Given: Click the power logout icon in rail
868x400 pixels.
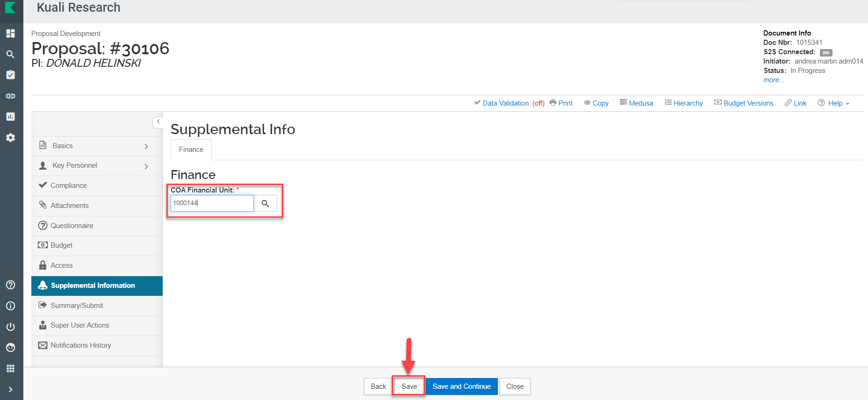Looking at the screenshot, I should (10, 327).
